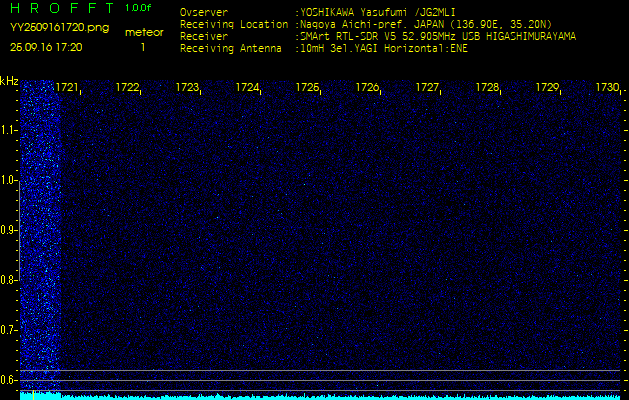Click the 1721 time marker
This screenshot has width=629, height=400.
click(67, 87)
